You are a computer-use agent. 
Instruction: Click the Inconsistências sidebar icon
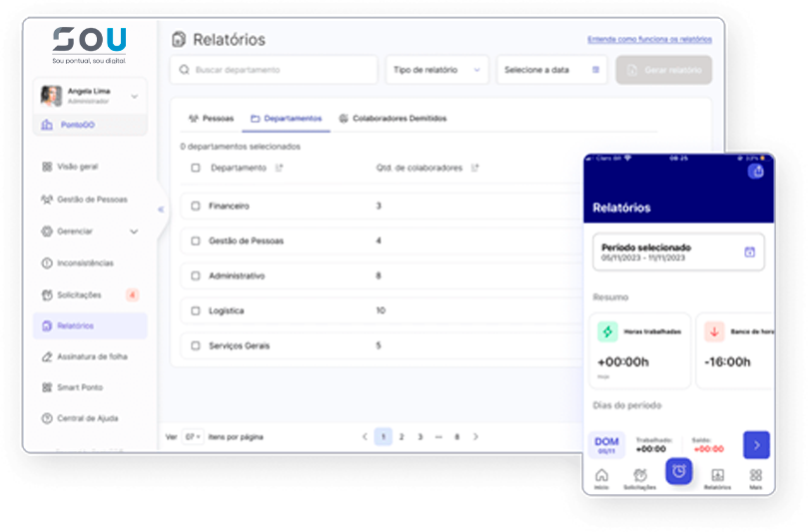(47, 264)
